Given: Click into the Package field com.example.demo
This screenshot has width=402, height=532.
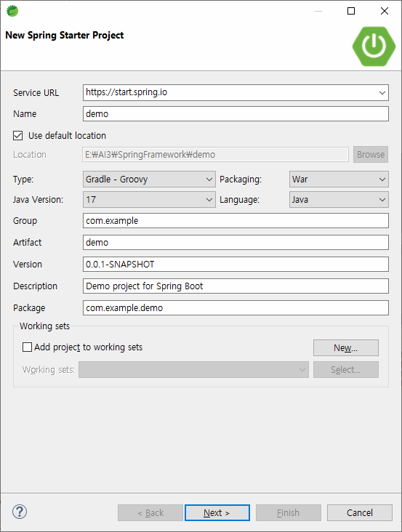Looking at the screenshot, I should coord(236,307).
